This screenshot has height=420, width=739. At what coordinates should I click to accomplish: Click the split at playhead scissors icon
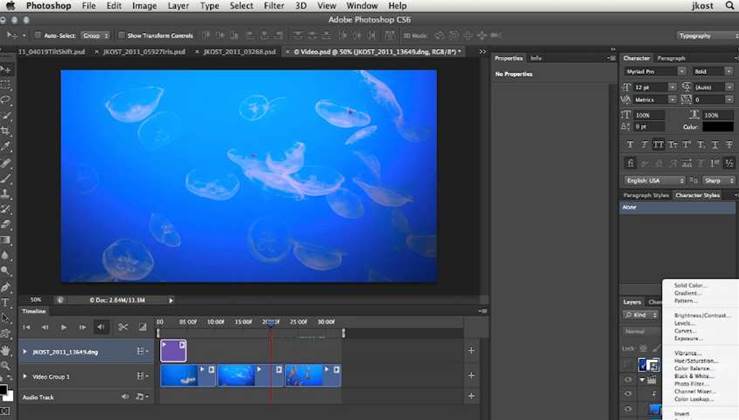tap(123, 327)
